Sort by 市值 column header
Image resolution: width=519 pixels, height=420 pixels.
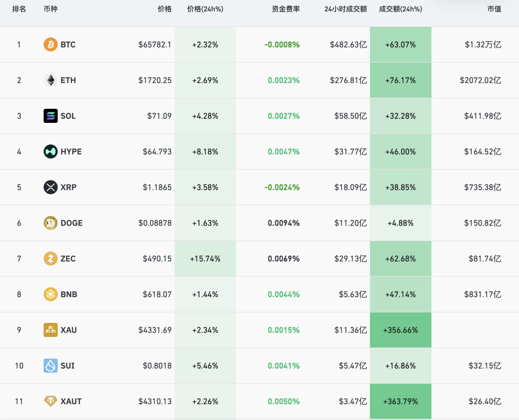(494, 9)
